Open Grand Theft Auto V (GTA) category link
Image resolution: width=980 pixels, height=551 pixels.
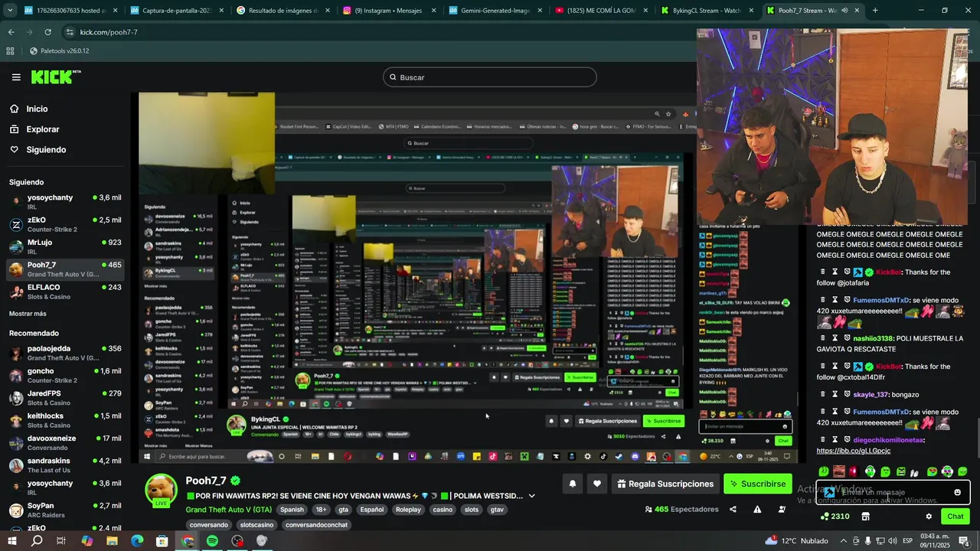(228, 510)
